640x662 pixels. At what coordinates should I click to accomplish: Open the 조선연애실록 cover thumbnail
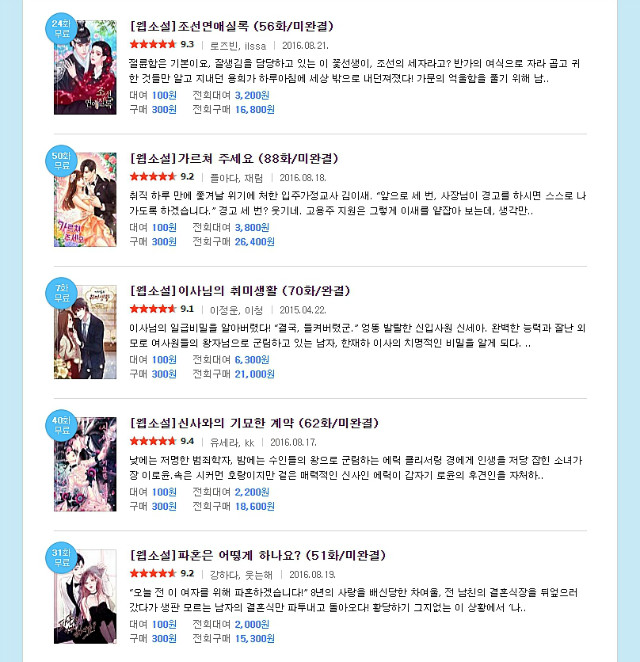pos(85,67)
